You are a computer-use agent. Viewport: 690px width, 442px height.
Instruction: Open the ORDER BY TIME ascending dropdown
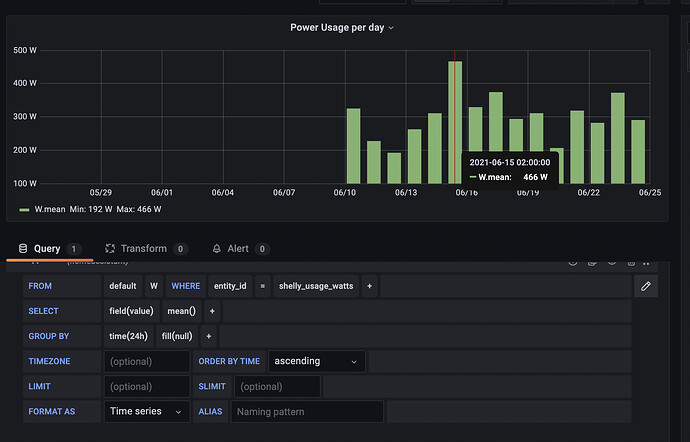317,361
